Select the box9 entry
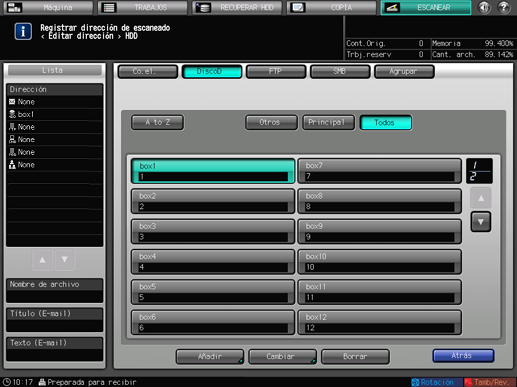517x387 pixels. (380, 232)
